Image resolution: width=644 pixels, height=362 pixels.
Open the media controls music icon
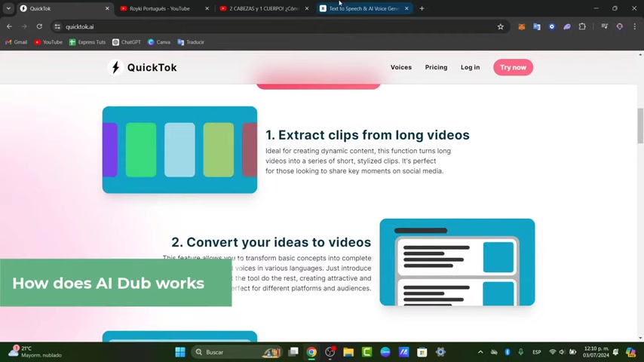605,26
